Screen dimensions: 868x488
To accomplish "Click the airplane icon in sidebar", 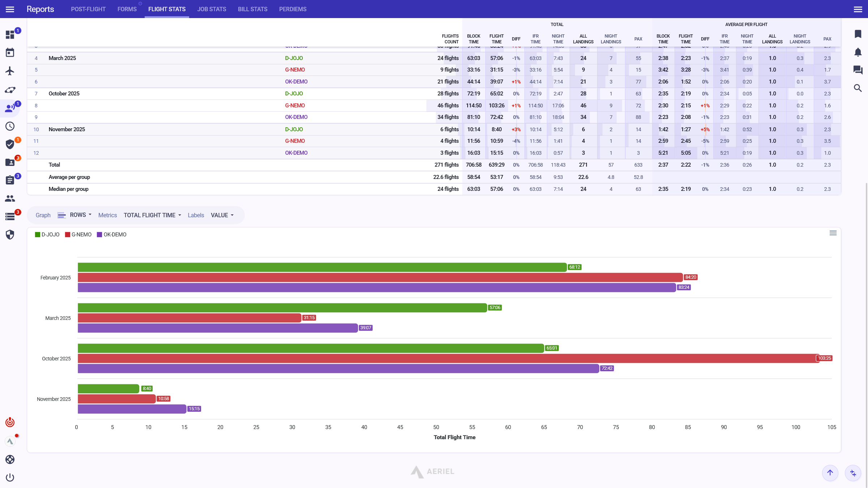I will tap(10, 71).
